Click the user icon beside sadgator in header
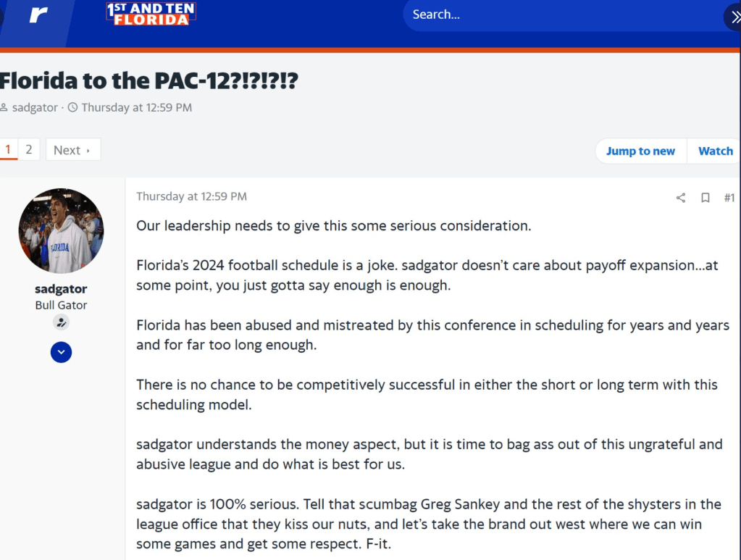Screen dimensions: 741x560 [x=4, y=108]
